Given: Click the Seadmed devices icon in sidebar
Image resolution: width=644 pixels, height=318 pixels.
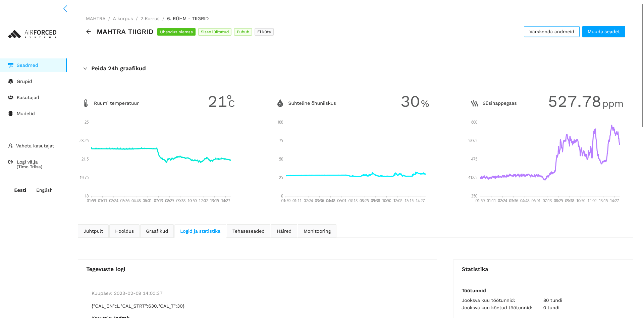Looking at the screenshot, I should [11, 65].
